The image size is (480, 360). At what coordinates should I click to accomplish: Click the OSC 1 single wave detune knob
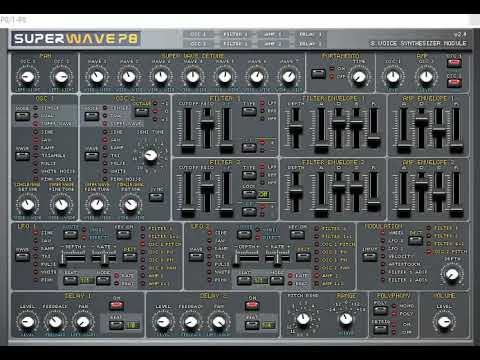pos(28,205)
